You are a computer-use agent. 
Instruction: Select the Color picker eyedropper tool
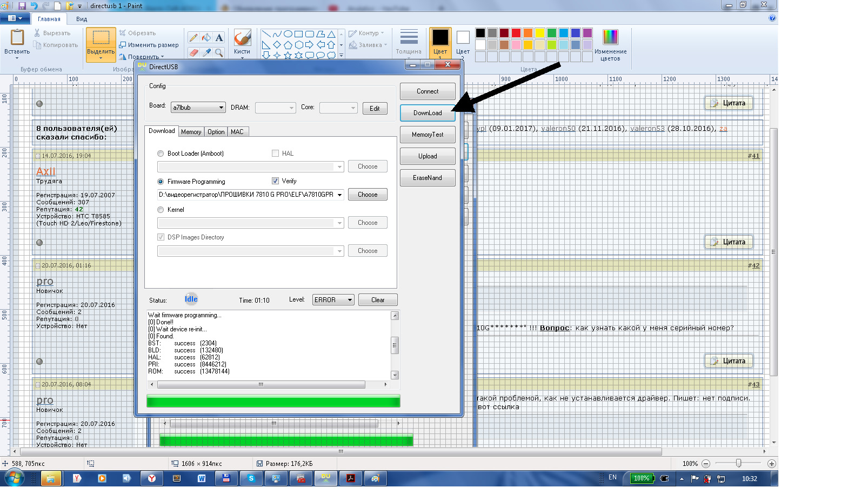pyautogui.click(x=206, y=52)
